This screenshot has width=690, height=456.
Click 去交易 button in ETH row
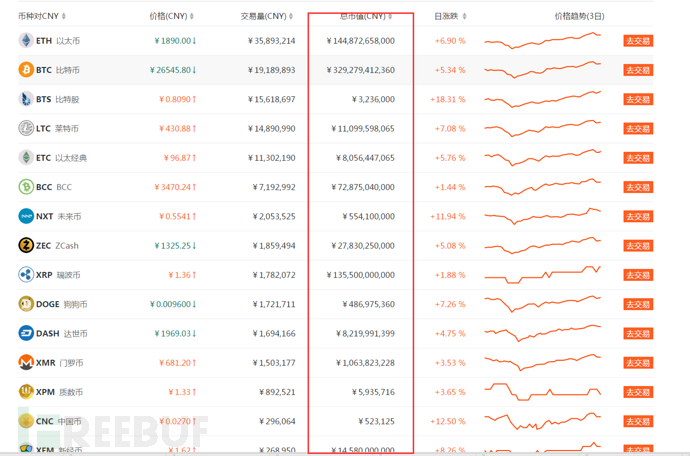click(638, 41)
